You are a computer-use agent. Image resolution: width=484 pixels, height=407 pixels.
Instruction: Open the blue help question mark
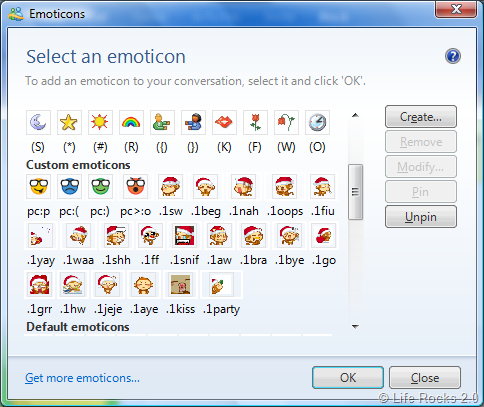pyautogui.click(x=453, y=56)
